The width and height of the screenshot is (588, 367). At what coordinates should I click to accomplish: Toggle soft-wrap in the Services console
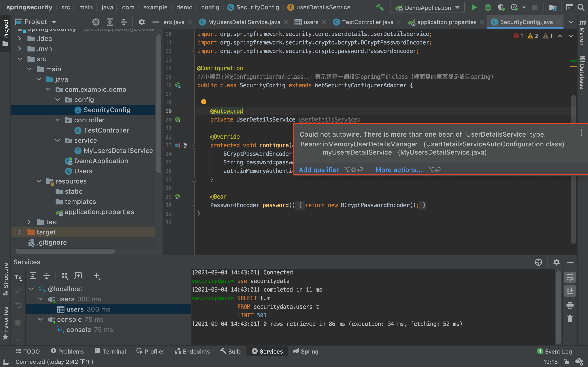[570, 277]
